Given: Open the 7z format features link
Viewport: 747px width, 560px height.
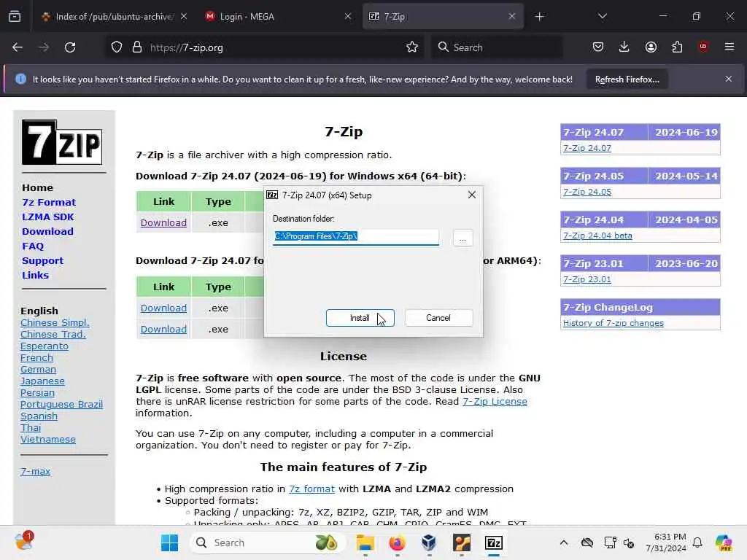Looking at the screenshot, I should 311,489.
